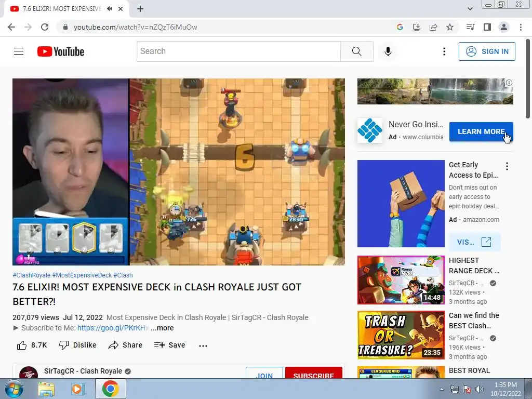This screenshot has height=399, width=532.
Task: Open the HIGHEST RANGE DECK video thumbnail
Action: [401, 280]
